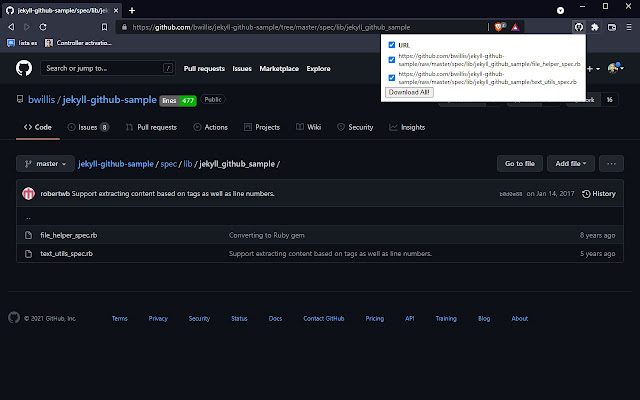This screenshot has width=640, height=400.
Task: Open file_helper_spec.rb
Action: pyautogui.click(x=69, y=235)
